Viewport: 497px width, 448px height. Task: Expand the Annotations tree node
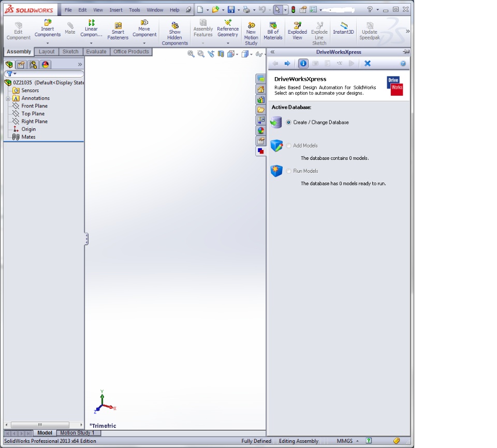[x=8, y=98]
